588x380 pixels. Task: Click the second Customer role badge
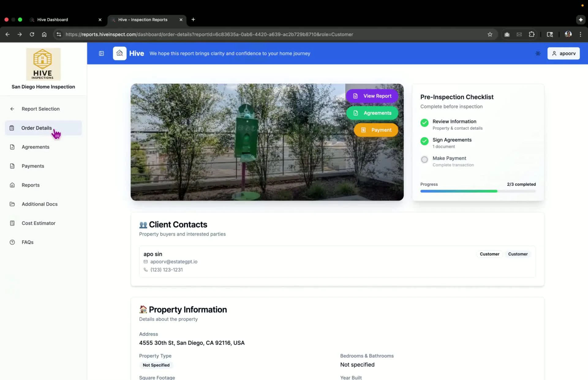(518, 254)
